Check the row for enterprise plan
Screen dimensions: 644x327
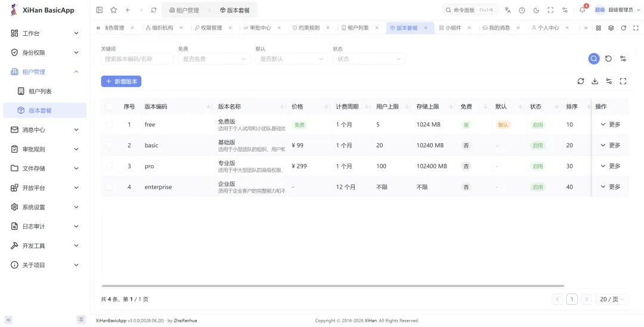109,187
